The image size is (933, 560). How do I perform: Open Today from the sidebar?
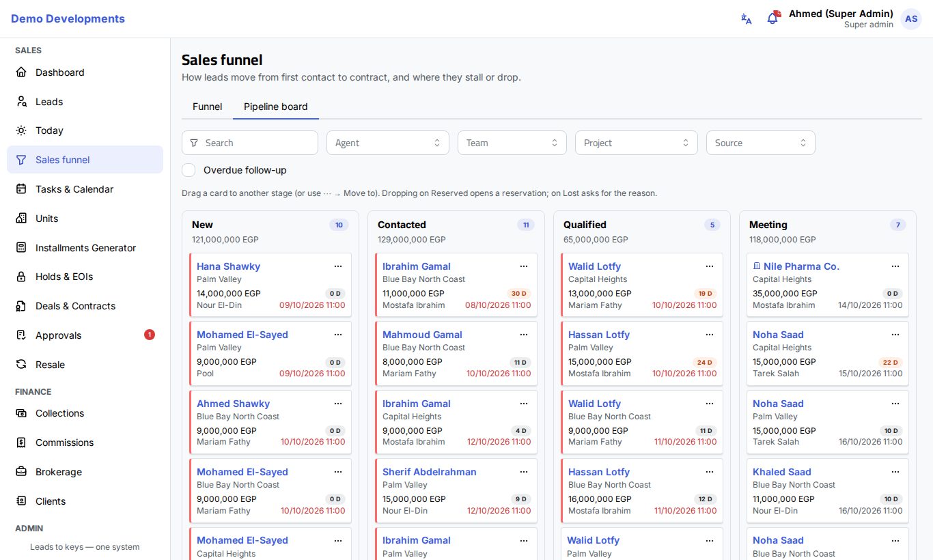pos(85,130)
